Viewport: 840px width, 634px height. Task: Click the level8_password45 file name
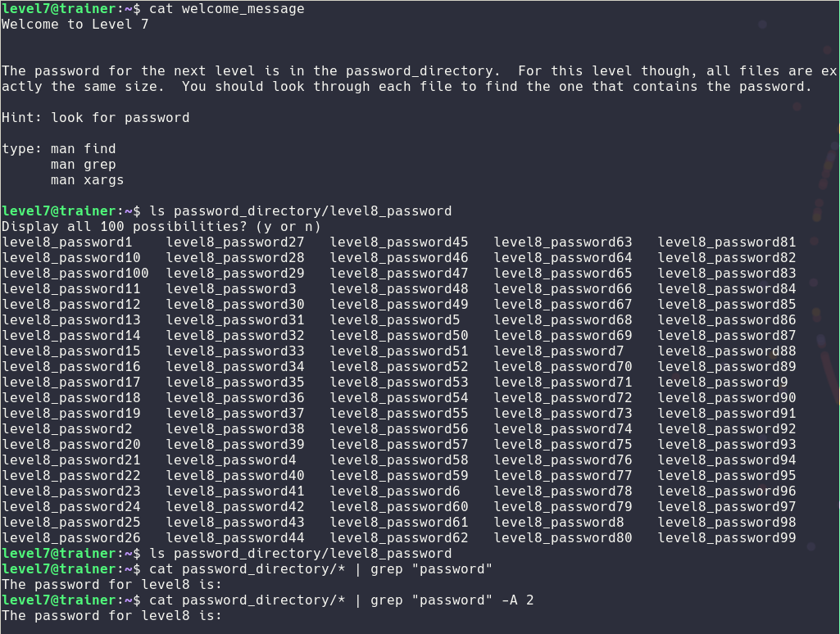[x=399, y=242]
